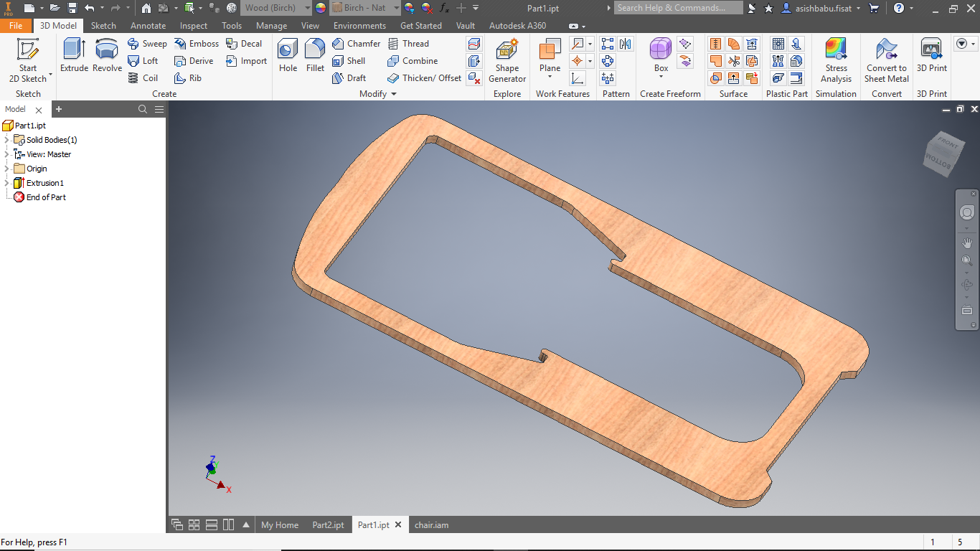The image size is (980, 551).
Task: Click the Thicken/ Offset button
Action: click(x=424, y=78)
